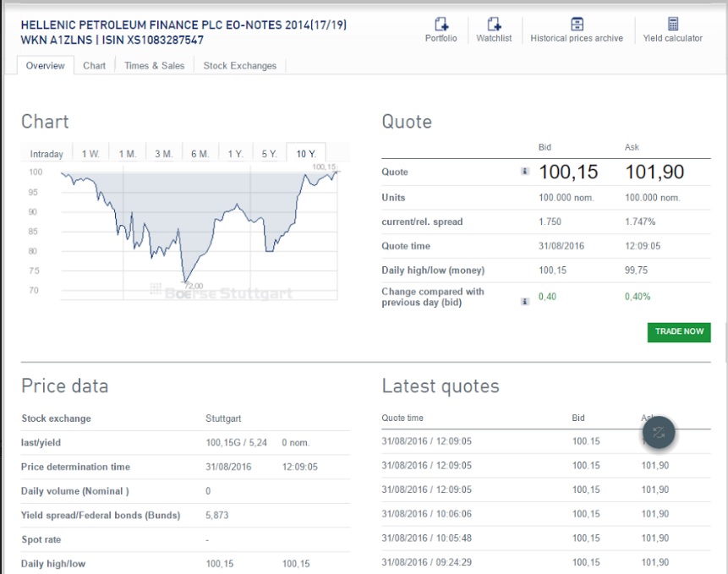Open the Historical prices archive icon
Viewport: 728px width, 574px height.
[x=577, y=25]
